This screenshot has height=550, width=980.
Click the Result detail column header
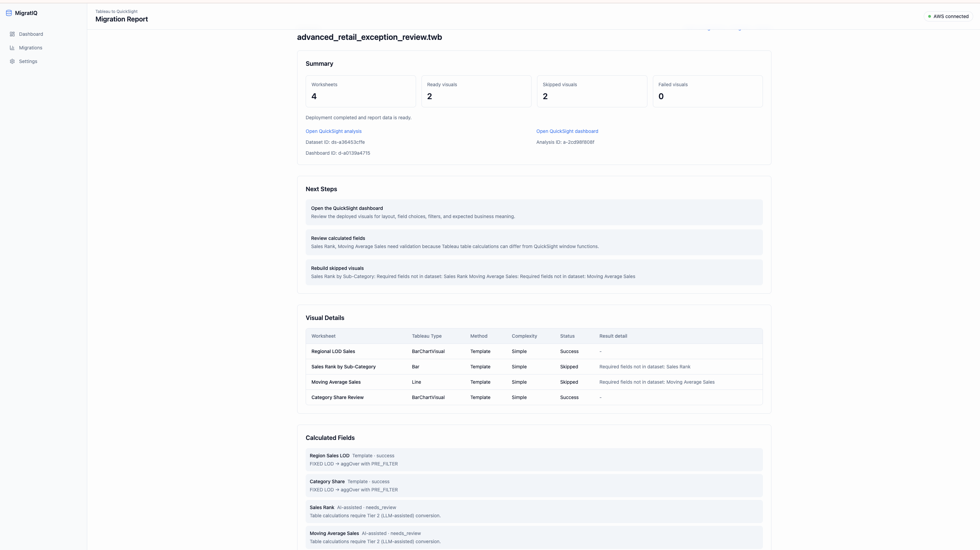tap(613, 336)
